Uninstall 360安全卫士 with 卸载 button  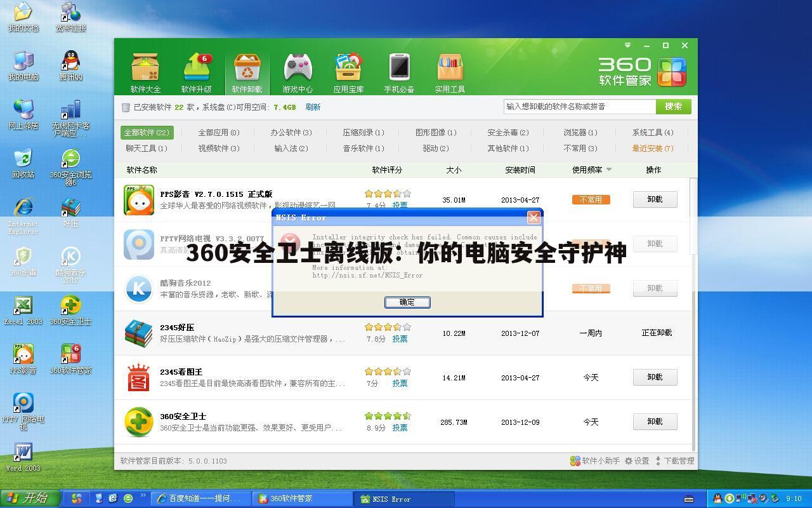[655, 422]
